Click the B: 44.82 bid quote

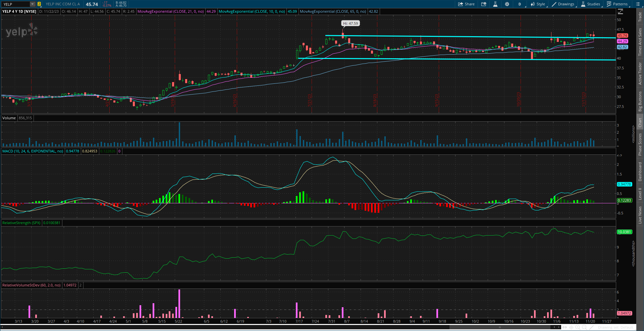pos(121,3)
